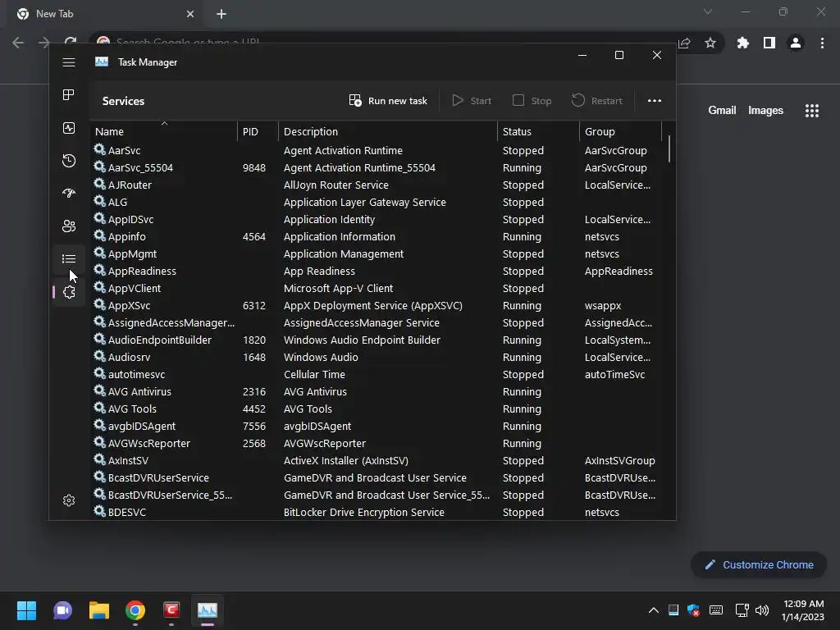
Task: Sort by the Group column header
Action: tap(620, 131)
